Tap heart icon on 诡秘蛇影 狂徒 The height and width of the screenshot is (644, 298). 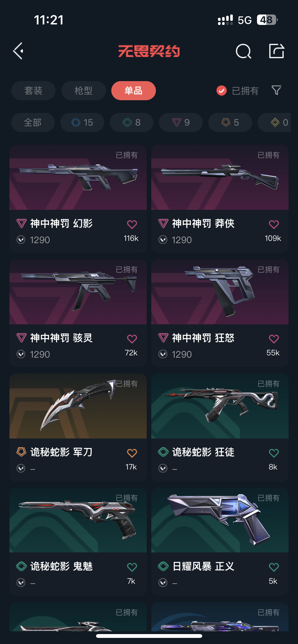274,453
